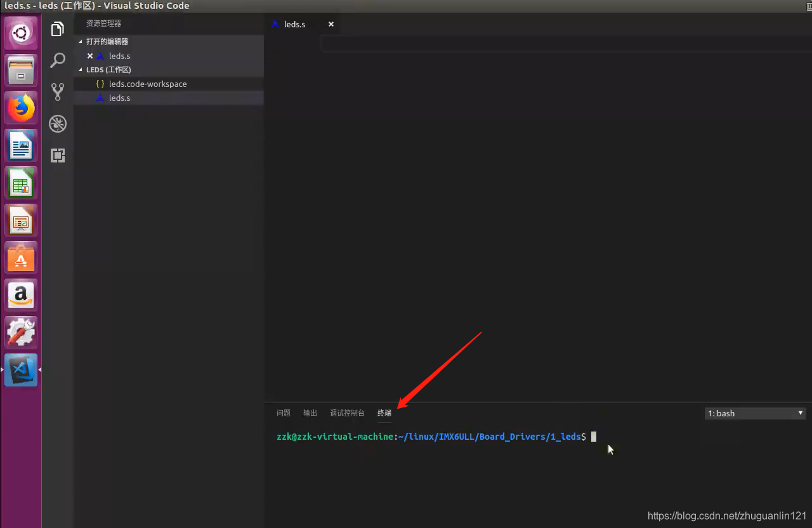The width and height of the screenshot is (812, 528).
Task: Click the terminal prompt line
Action: (436, 437)
